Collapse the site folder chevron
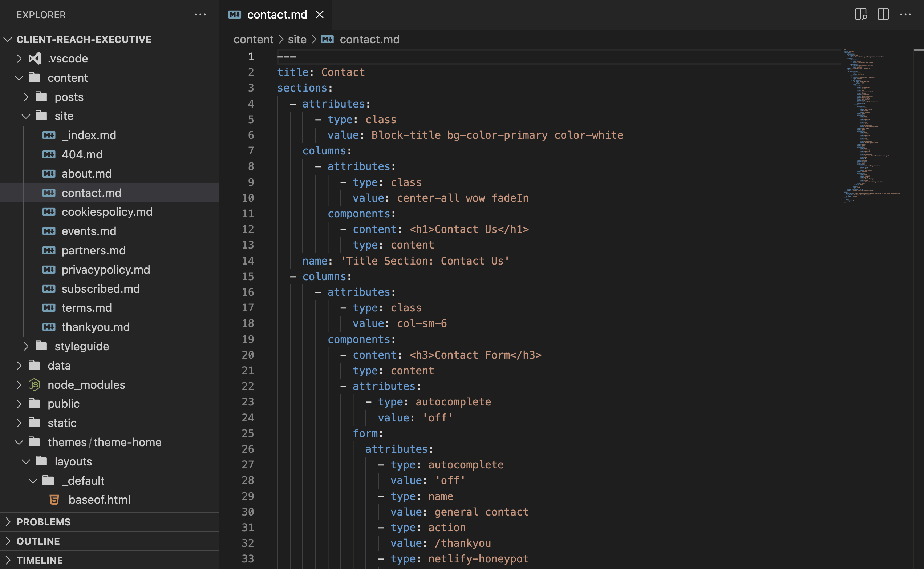Viewport: 924px width, 569px height. pyautogui.click(x=26, y=116)
